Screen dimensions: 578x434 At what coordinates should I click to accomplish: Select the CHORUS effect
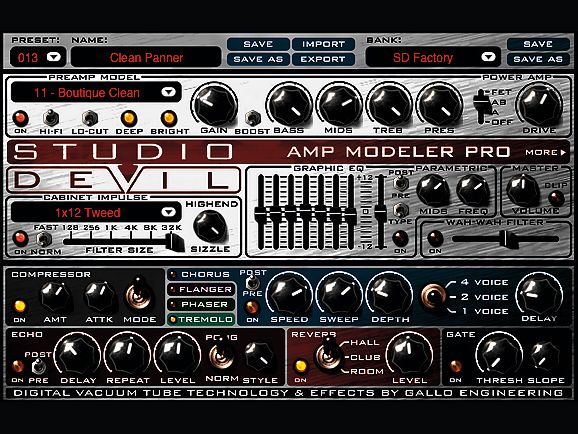201,274
